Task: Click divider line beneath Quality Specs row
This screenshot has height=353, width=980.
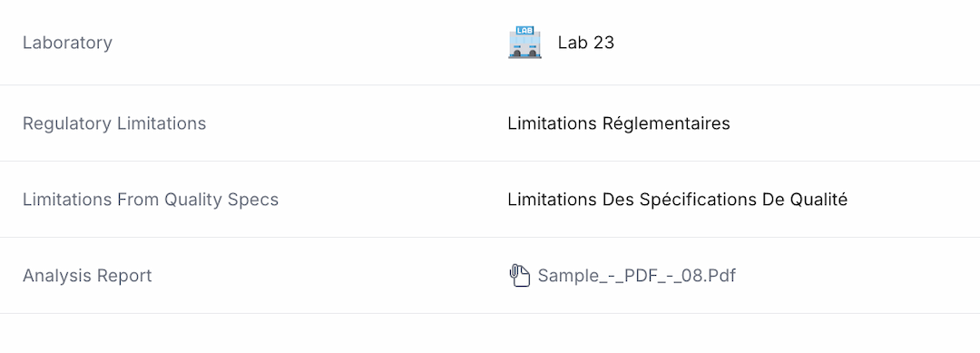Action: 490,238
